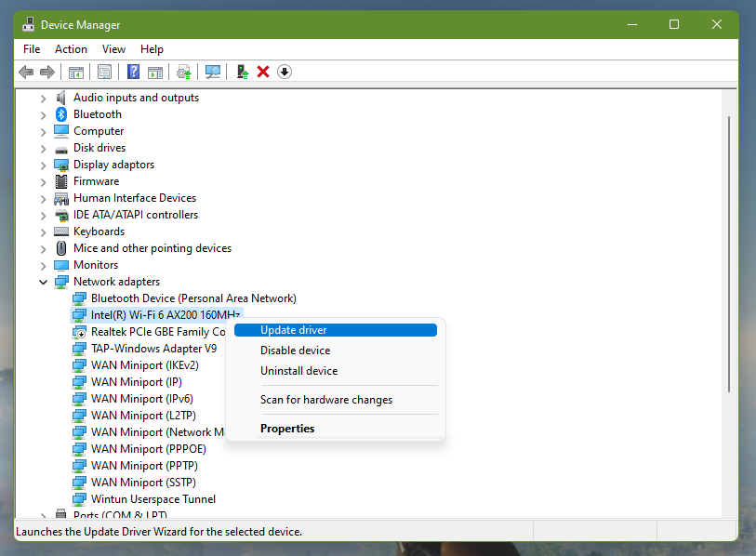Viewport: 756px width, 556px height.
Task: Toggle the Show/Hide Console Tree toolbar icon
Action: 76,72
